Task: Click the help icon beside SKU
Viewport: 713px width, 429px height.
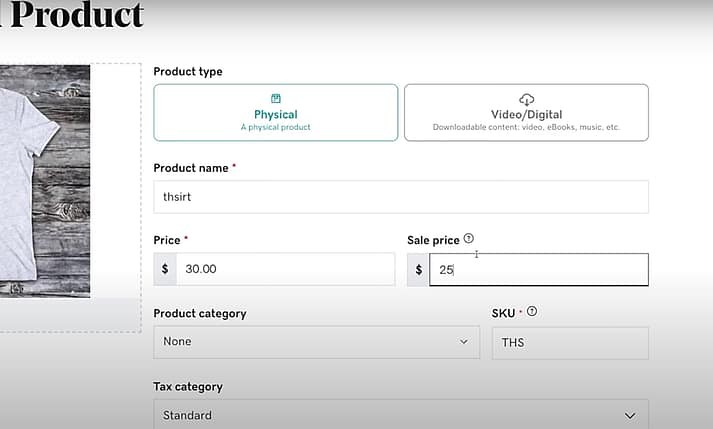Action: click(532, 312)
